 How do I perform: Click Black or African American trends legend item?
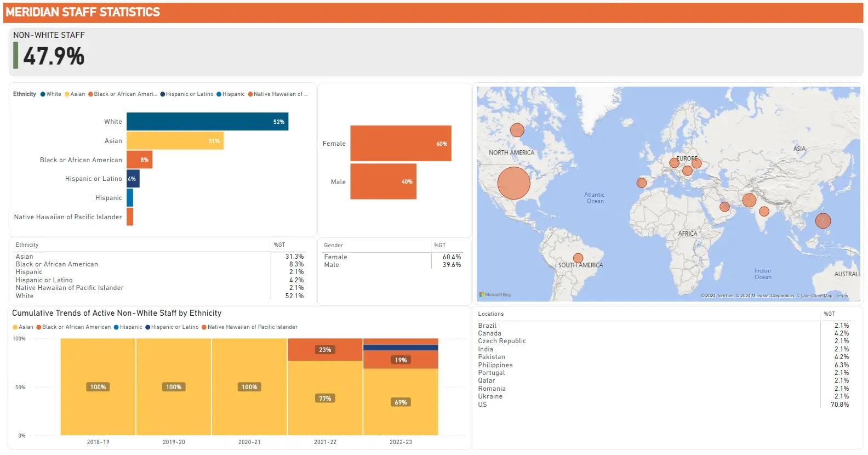[73, 327]
